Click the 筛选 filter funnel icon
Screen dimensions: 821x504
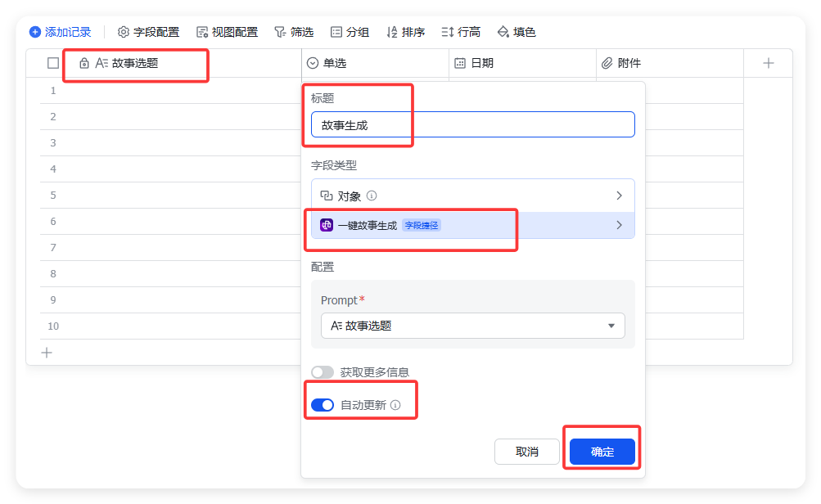click(x=282, y=32)
